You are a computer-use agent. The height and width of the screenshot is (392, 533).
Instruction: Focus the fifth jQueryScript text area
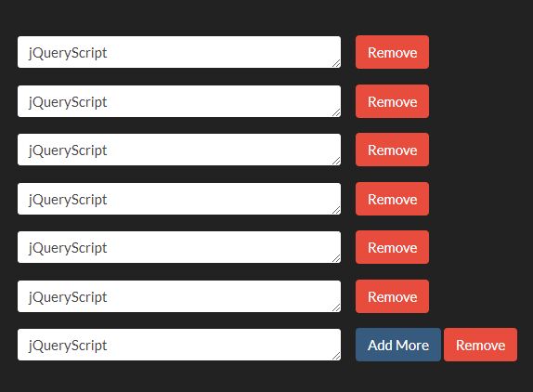pyautogui.click(x=179, y=247)
